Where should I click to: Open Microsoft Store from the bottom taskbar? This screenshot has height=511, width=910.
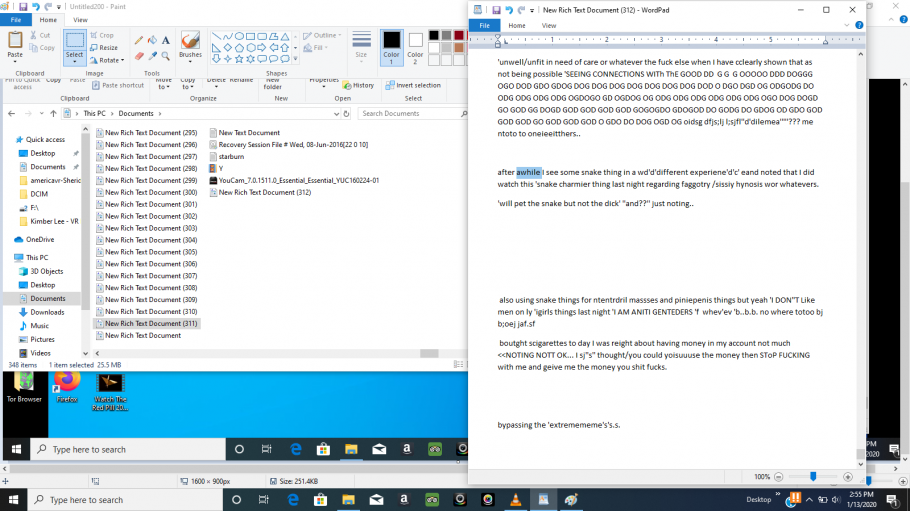pos(320,499)
